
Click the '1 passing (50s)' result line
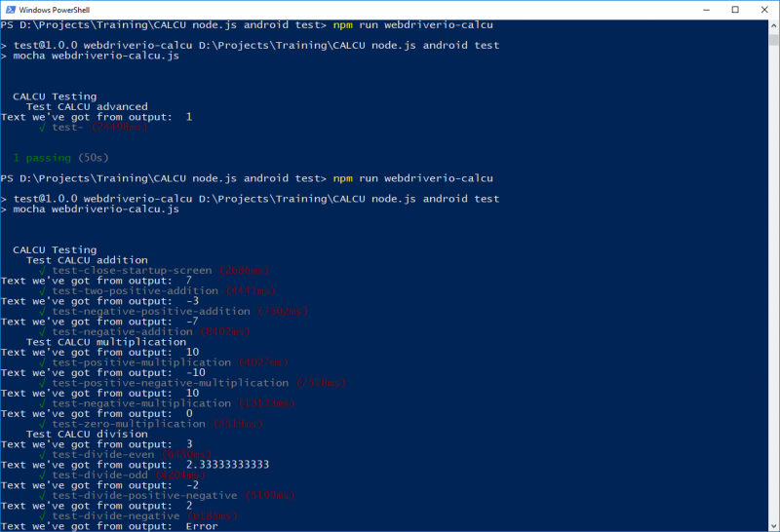pos(60,158)
